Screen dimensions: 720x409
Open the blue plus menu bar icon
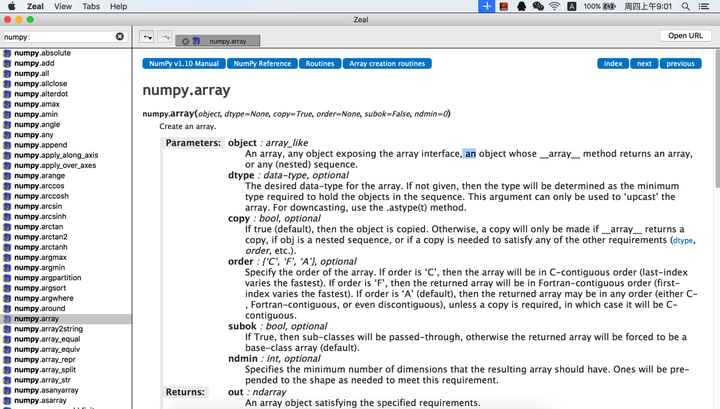click(x=487, y=6)
